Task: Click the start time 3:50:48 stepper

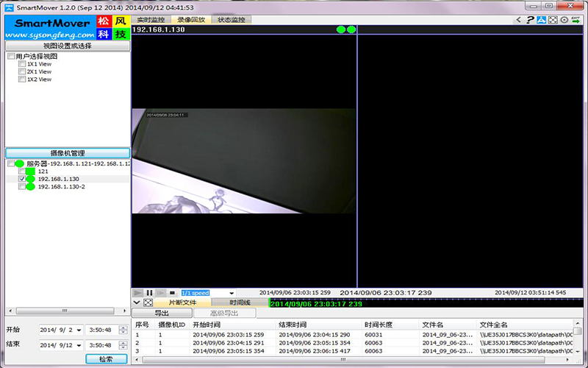Action: click(123, 330)
